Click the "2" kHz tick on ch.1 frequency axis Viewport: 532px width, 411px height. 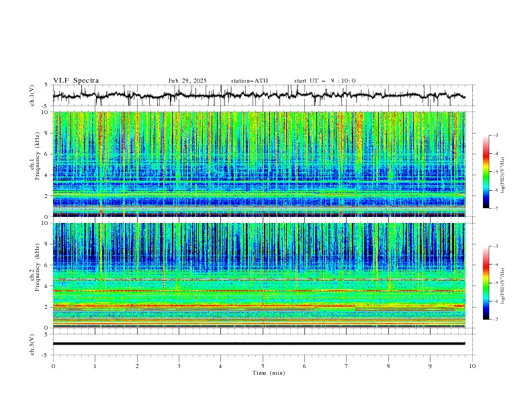click(x=48, y=195)
